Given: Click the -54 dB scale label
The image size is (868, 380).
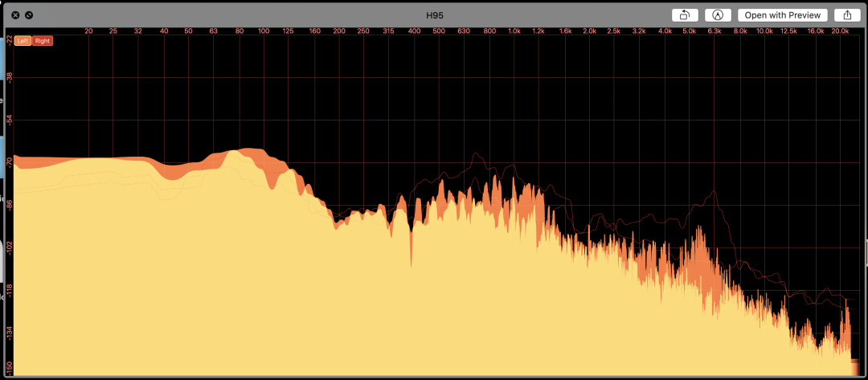Looking at the screenshot, I should point(9,120).
